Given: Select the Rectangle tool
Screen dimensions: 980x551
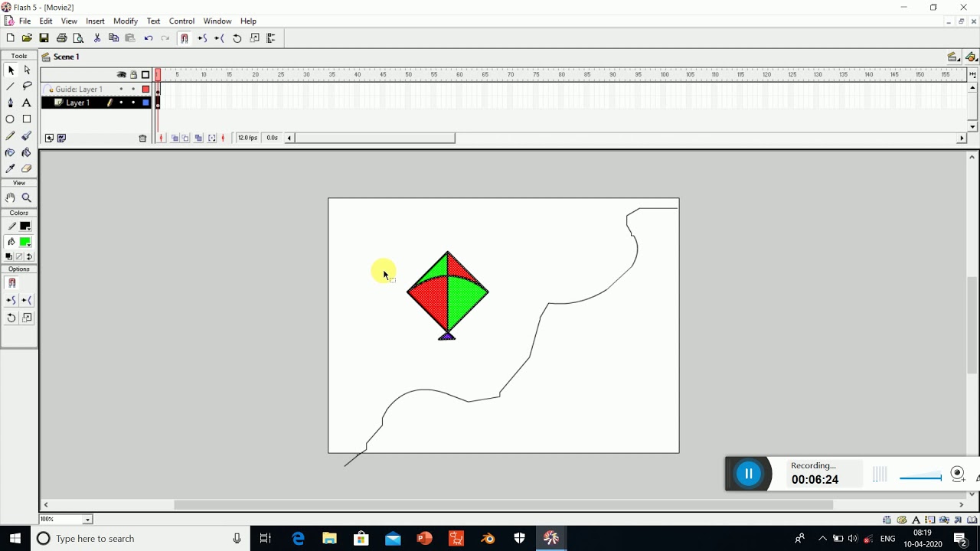Looking at the screenshot, I should click(27, 119).
